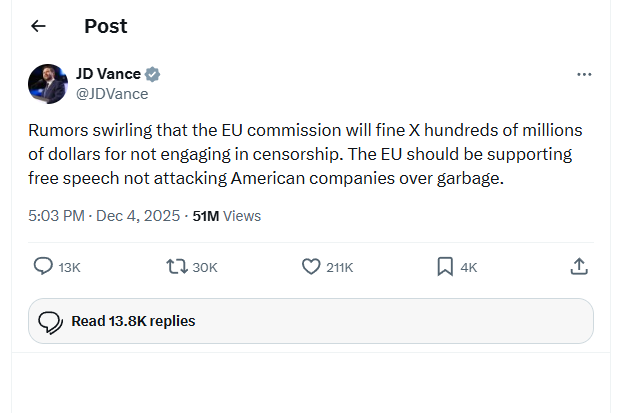This screenshot has width=632, height=413.
Task: Click the 13K replies count
Action: point(70,267)
